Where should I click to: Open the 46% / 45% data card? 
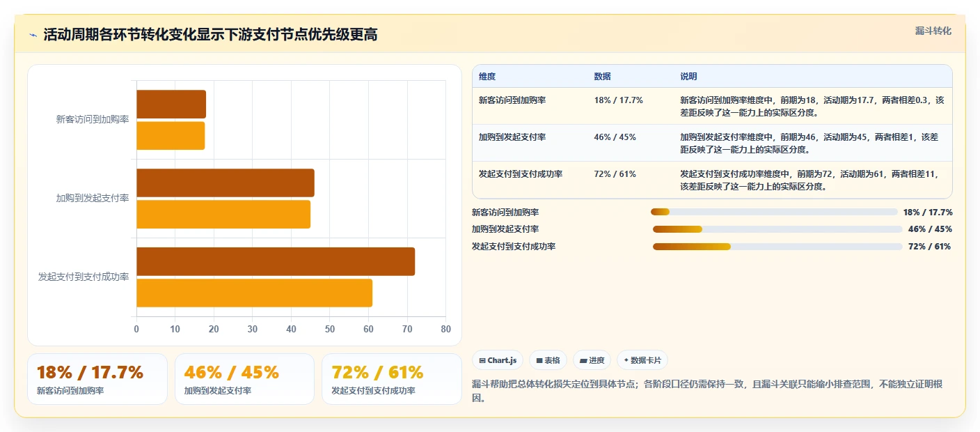(245, 379)
